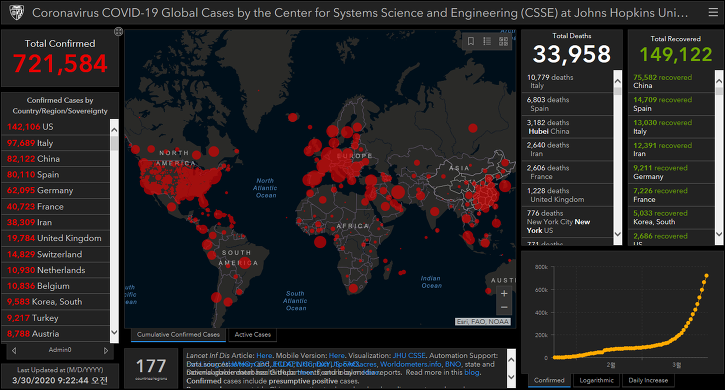
Task: Go to next Admin level arrow
Action: click(x=106, y=350)
